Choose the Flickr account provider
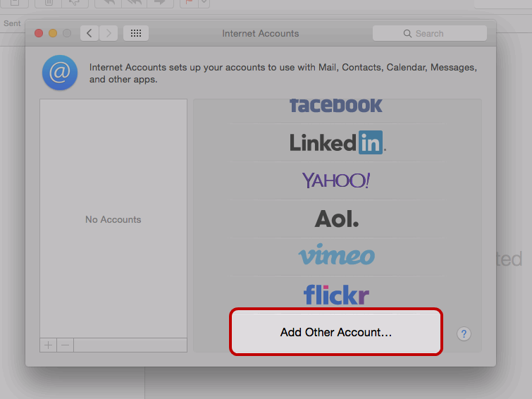 336,295
